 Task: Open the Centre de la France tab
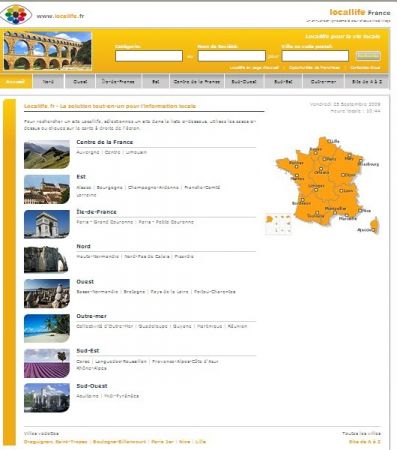197,82
